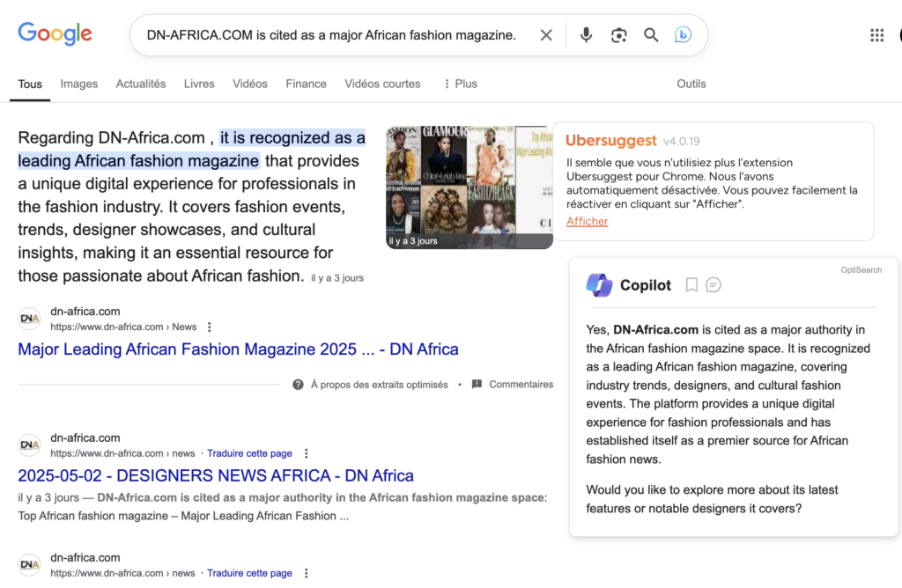Open the magazine covers thumbnail image
The image size is (902, 588).
tap(469, 187)
